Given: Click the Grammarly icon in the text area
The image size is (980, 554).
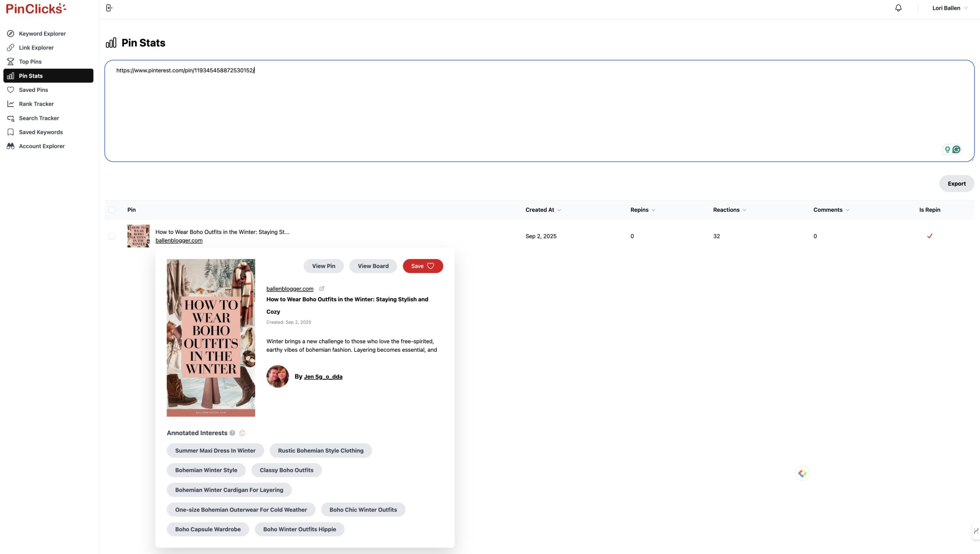Looking at the screenshot, I should (x=956, y=149).
